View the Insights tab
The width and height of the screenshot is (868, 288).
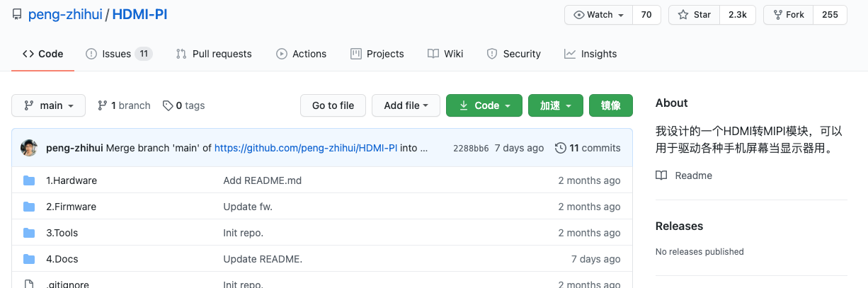[x=590, y=54]
